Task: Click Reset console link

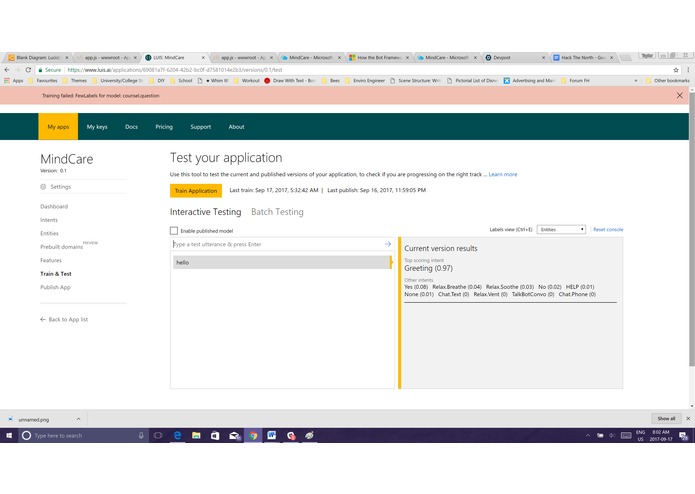Action: click(x=608, y=229)
